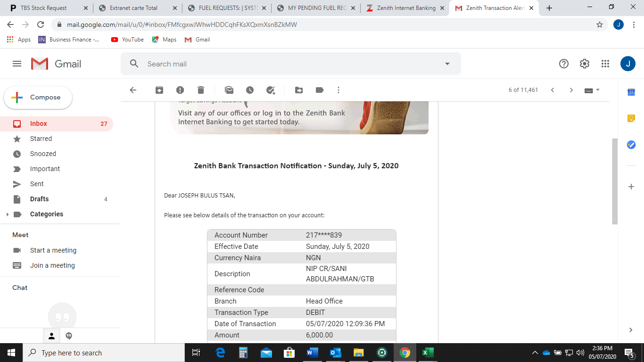This screenshot has width=644, height=362.
Task: Click the email vertical scrollbar
Action: (615, 181)
